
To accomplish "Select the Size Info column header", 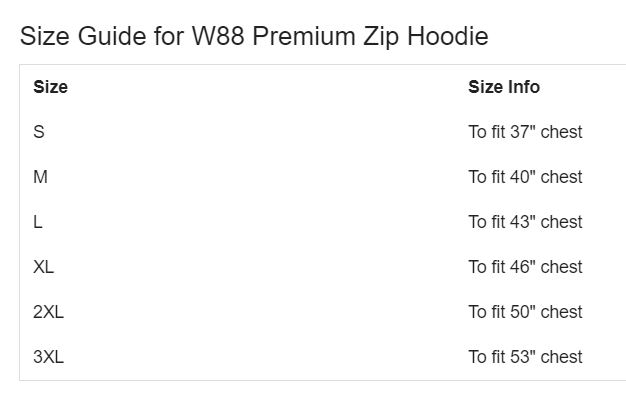I will point(504,87).
